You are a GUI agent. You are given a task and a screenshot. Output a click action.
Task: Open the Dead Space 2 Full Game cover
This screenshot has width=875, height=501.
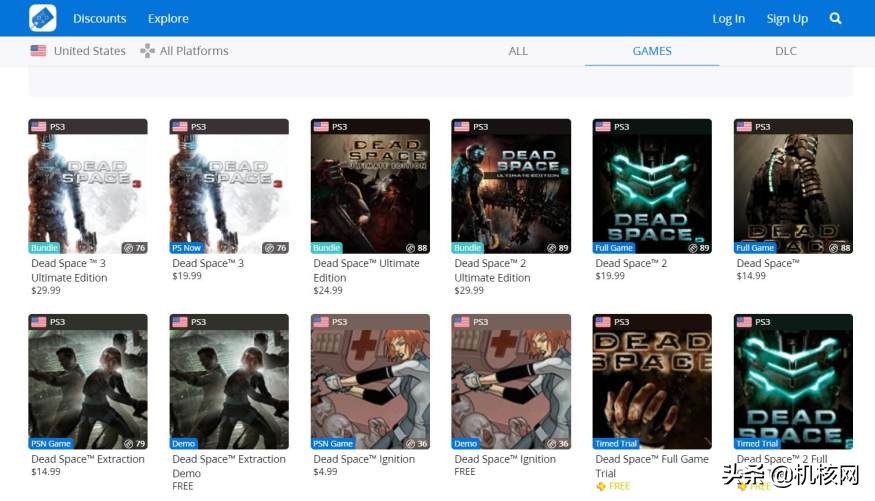(652, 186)
